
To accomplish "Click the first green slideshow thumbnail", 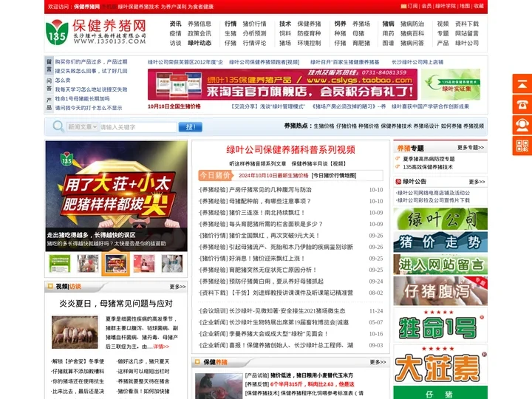I will point(60,264).
